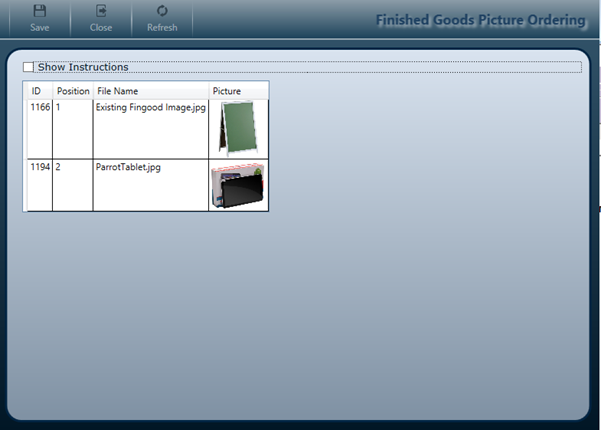Click the Picture column header

(x=227, y=91)
